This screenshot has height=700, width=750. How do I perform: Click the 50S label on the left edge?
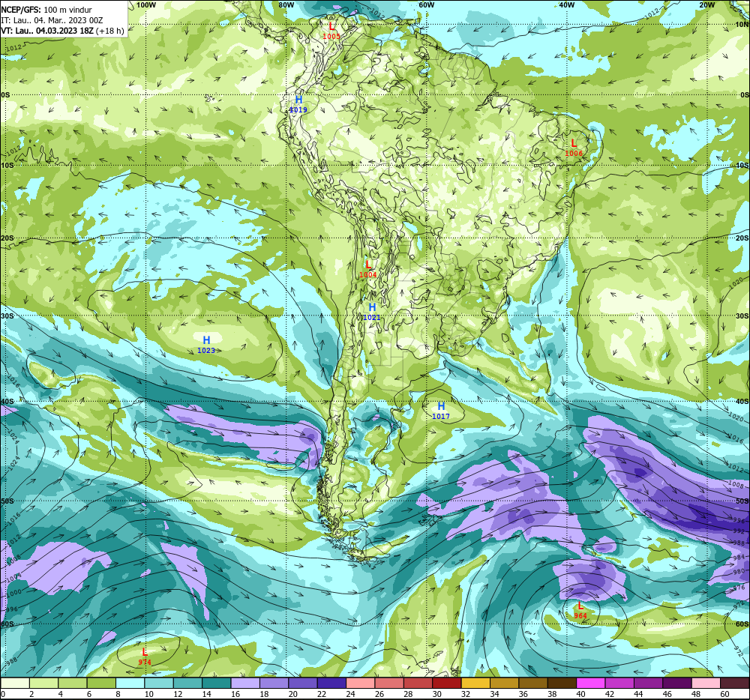(7, 501)
